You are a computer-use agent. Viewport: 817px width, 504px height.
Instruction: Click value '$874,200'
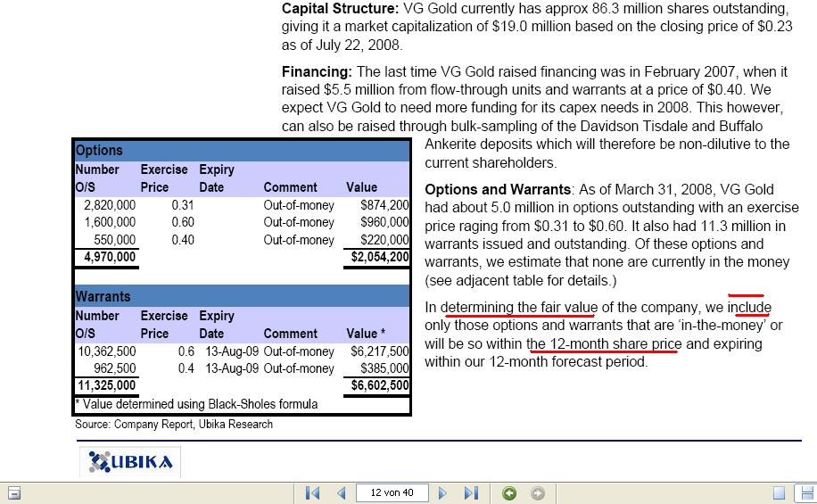384,205
